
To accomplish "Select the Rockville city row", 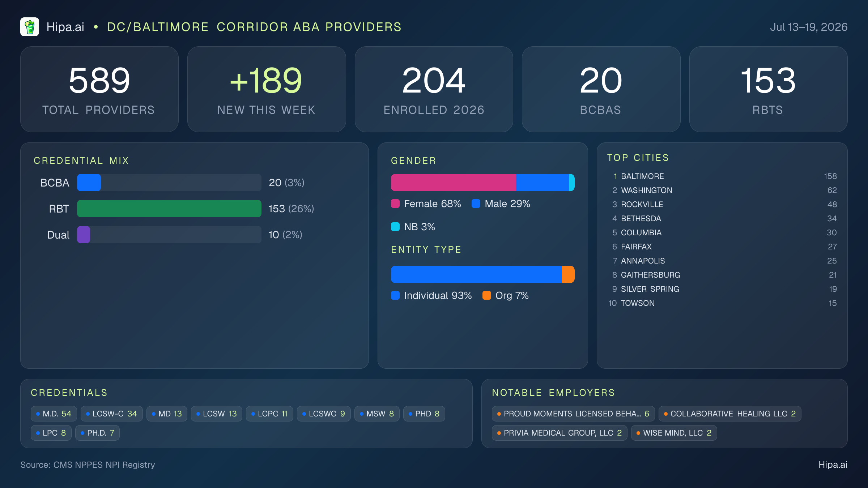I will pos(722,204).
